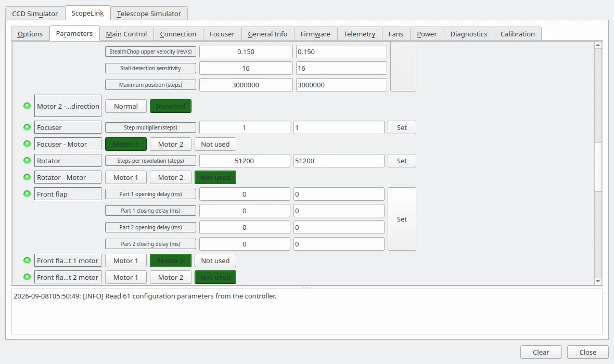Set Front flap part 1 motor Not used

coord(215,261)
